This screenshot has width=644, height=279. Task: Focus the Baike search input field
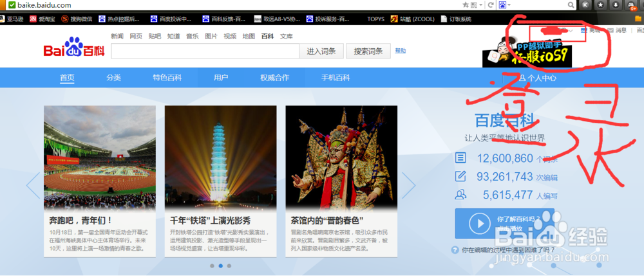(205, 51)
